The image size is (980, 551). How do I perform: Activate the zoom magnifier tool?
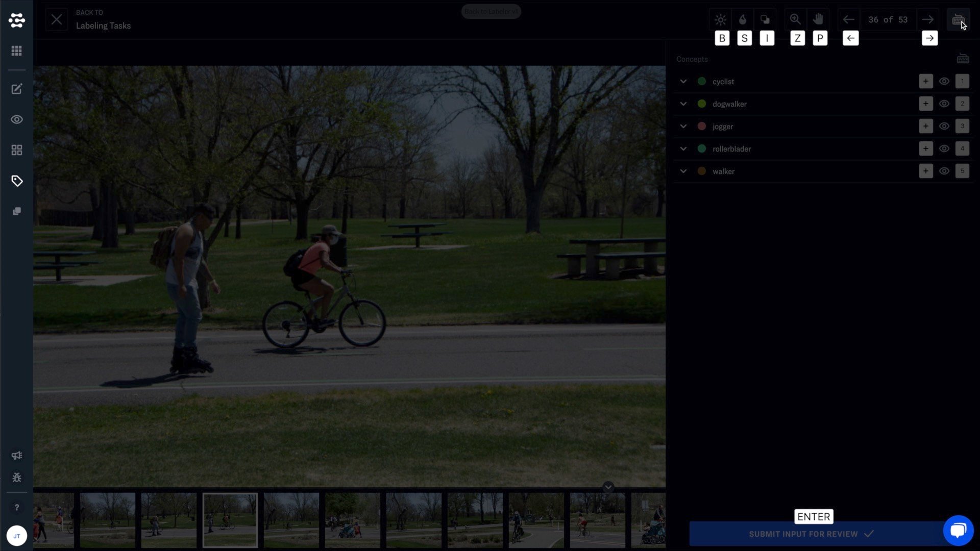click(x=795, y=20)
